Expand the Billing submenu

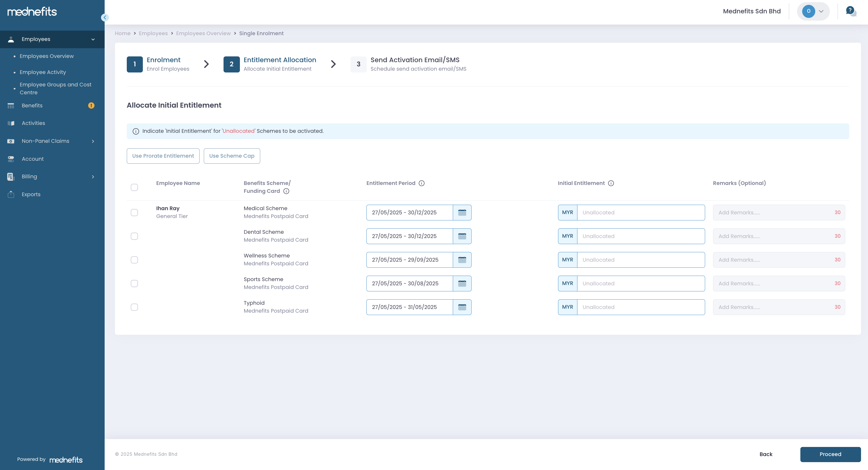[x=93, y=176]
